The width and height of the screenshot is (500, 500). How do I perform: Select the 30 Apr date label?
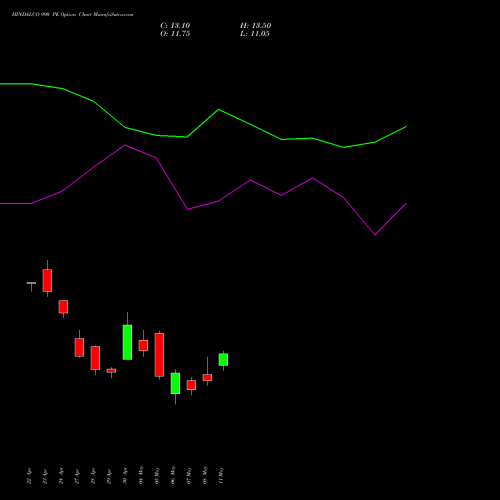click(125, 476)
